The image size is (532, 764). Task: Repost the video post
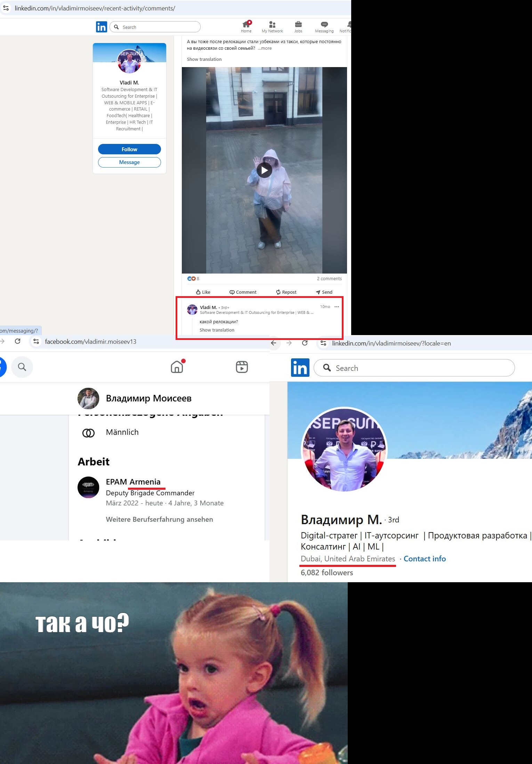(286, 292)
